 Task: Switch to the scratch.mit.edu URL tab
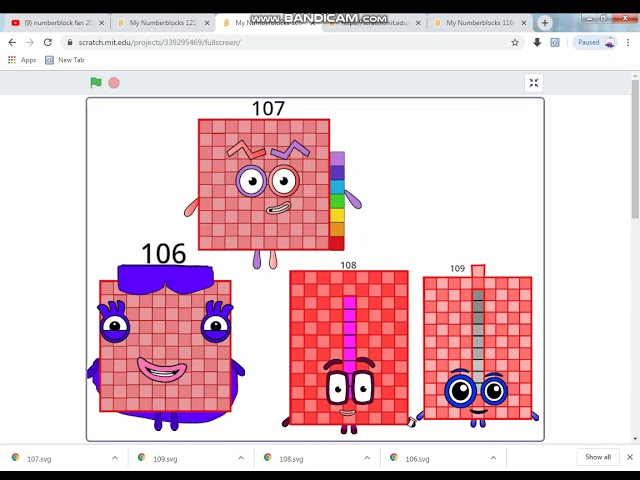coord(374,23)
